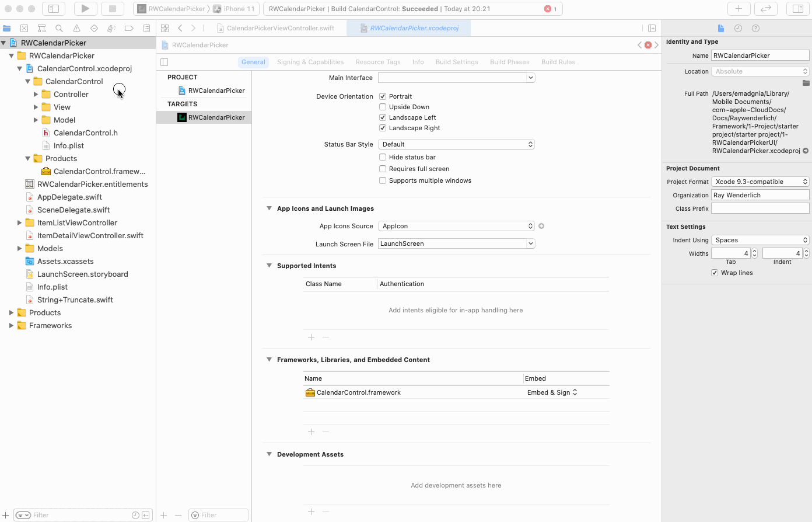This screenshot has width=812, height=522.
Task: Go back in editor history
Action: pyautogui.click(x=180, y=28)
